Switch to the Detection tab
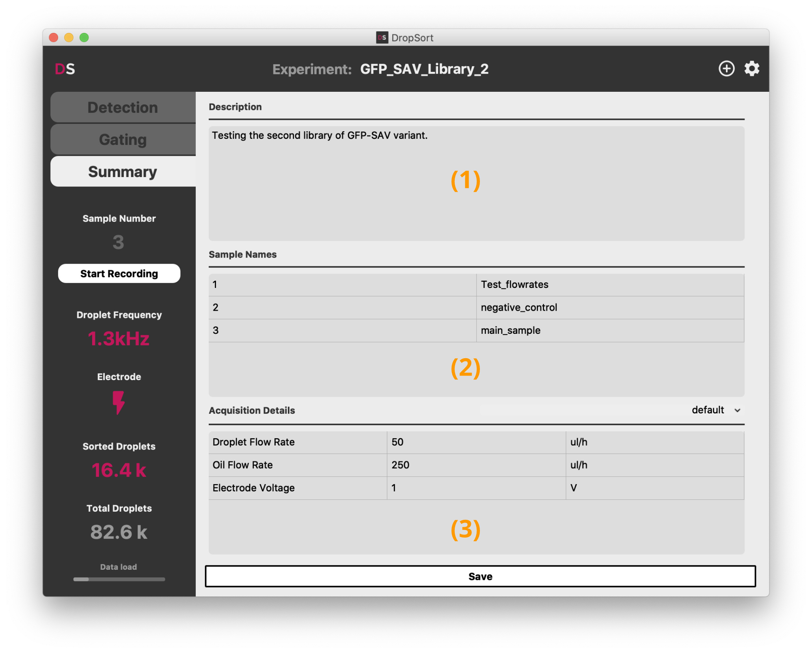Image resolution: width=812 pixels, height=653 pixels. [123, 108]
